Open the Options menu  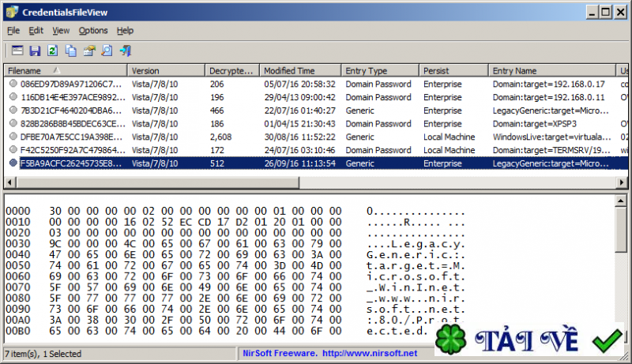(x=93, y=31)
